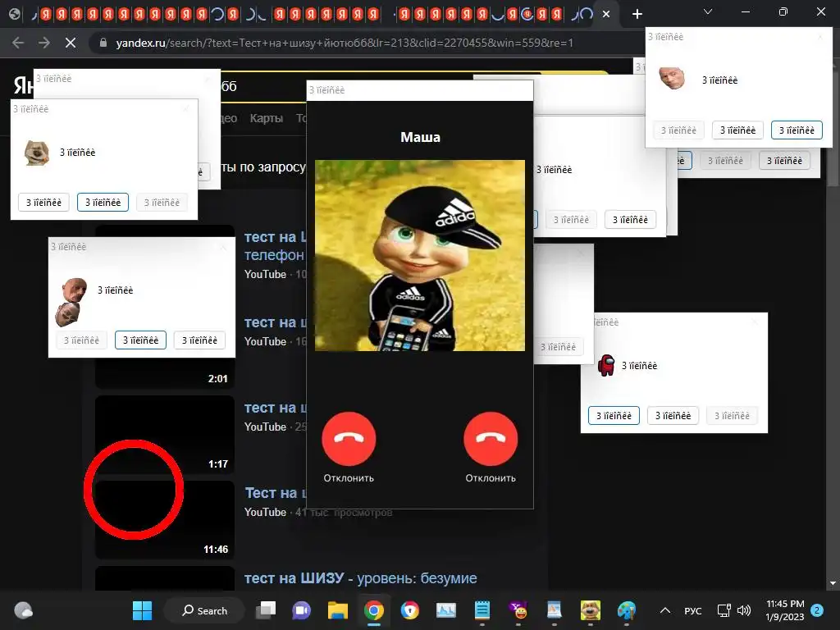Open the purple Y smiley app in the taskbar

pyautogui.click(x=518, y=610)
